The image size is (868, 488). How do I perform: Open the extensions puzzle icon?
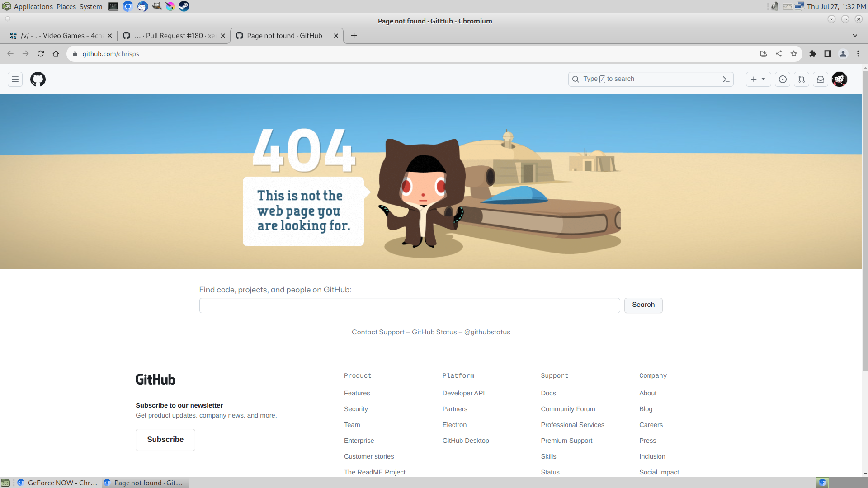(x=813, y=54)
